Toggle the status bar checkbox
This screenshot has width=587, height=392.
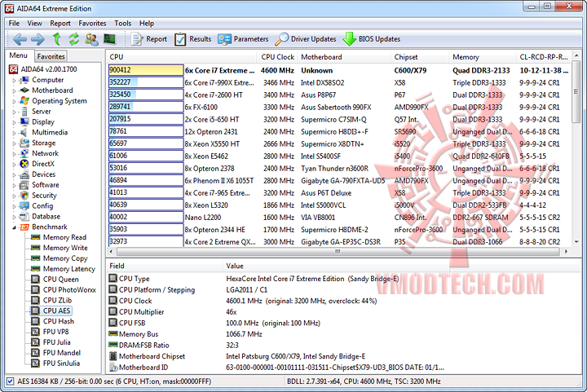pos(10,381)
